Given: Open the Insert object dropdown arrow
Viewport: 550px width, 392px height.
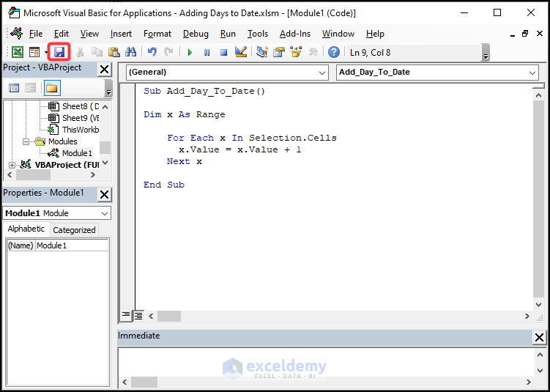Looking at the screenshot, I should [45, 53].
